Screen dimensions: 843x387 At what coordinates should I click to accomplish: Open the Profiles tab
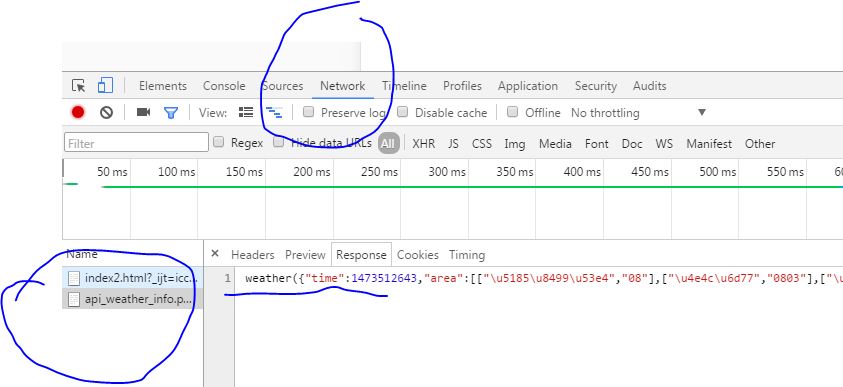coord(462,86)
